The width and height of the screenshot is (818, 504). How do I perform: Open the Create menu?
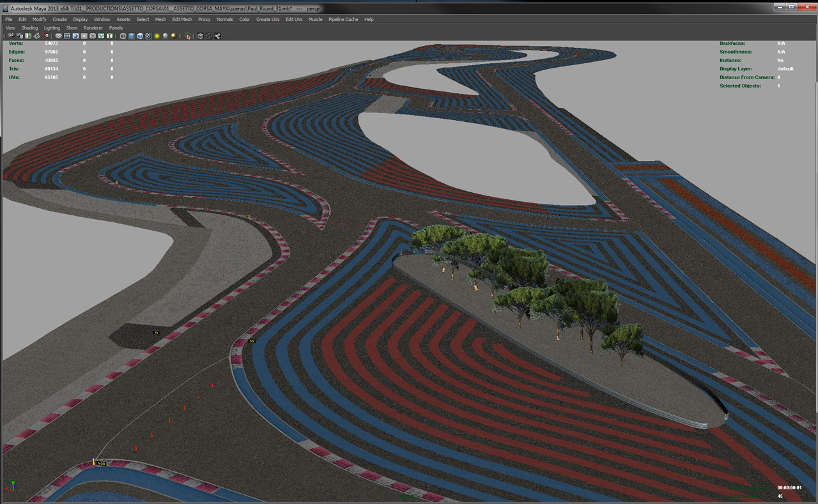[59, 20]
